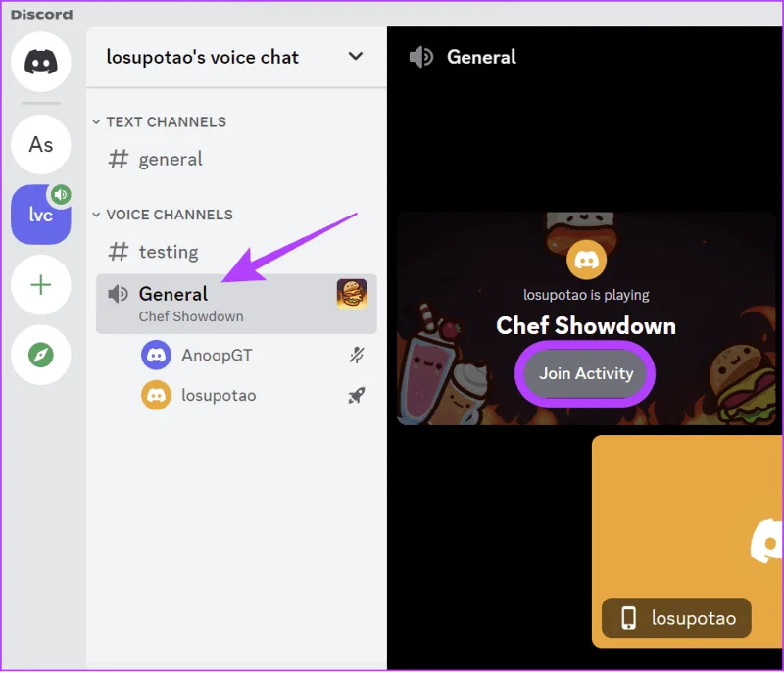The image size is (784, 673).
Task: Click 'losupotao is playing' text
Action: [586, 295]
